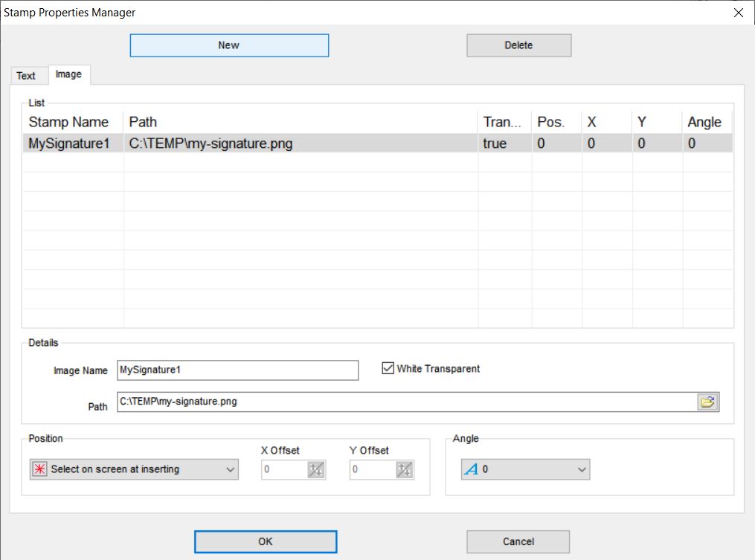This screenshot has height=560, width=755.
Task: Toggle the White Transparent checkbox
Action: tap(388, 368)
